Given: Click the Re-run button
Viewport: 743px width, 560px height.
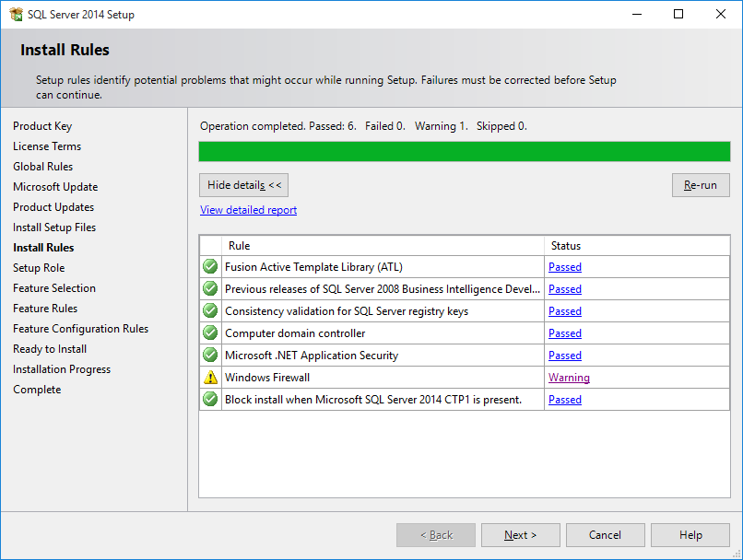Looking at the screenshot, I should (x=701, y=184).
